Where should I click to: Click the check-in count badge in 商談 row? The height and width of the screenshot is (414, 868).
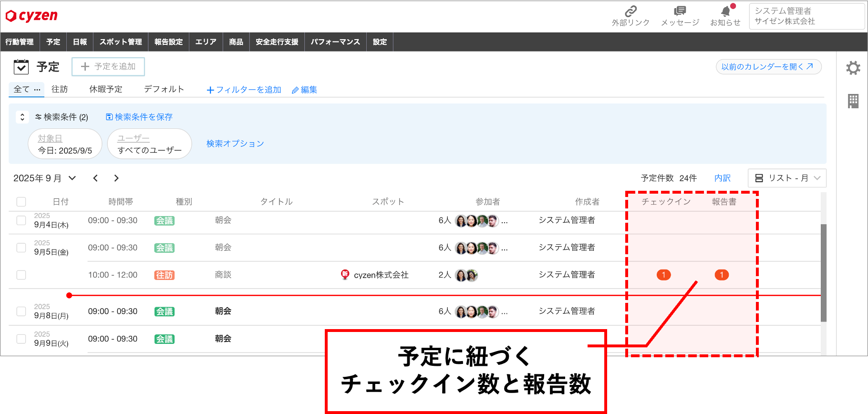point(663,275)
